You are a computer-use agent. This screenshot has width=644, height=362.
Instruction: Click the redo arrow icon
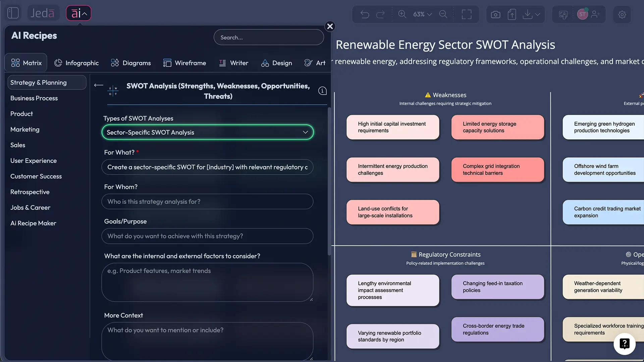(380, 14)
